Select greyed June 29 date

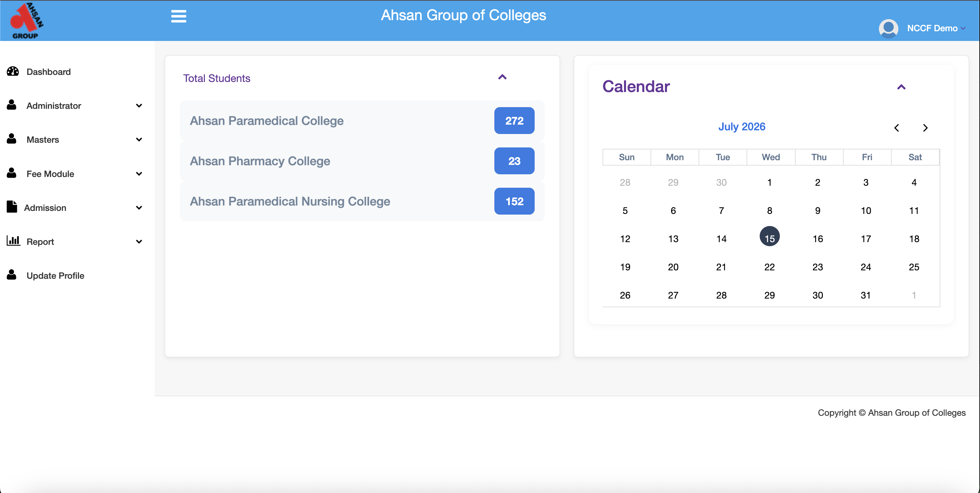click(673, 183)
